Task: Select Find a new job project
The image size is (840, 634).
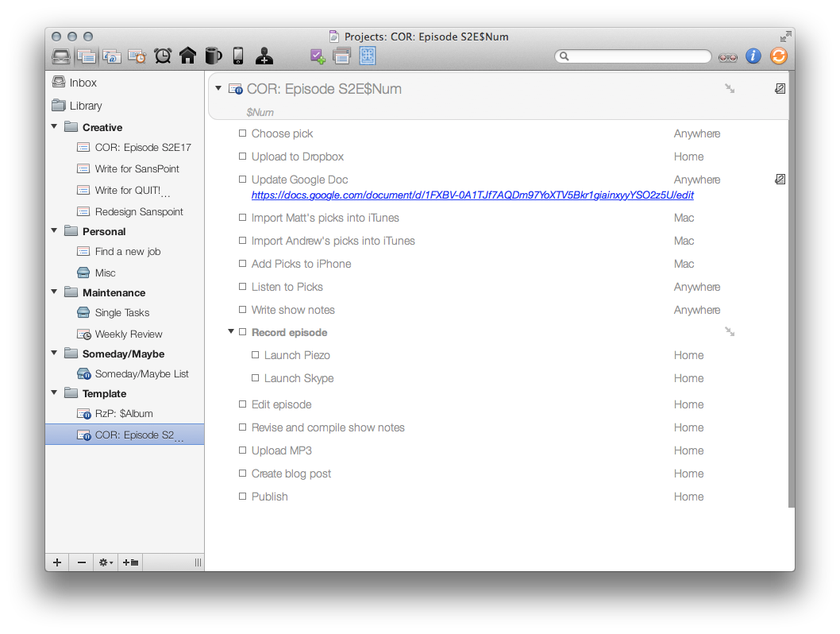Action: tap(125, 251)
